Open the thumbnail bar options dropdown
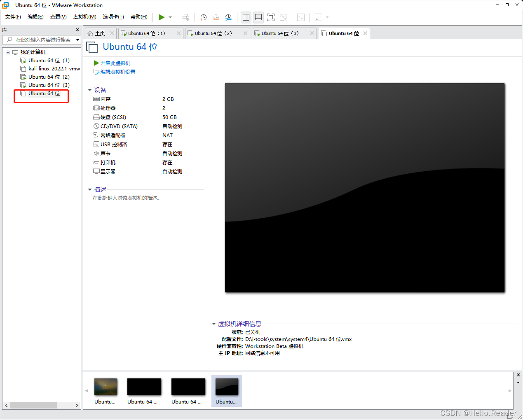 point(518,383)
